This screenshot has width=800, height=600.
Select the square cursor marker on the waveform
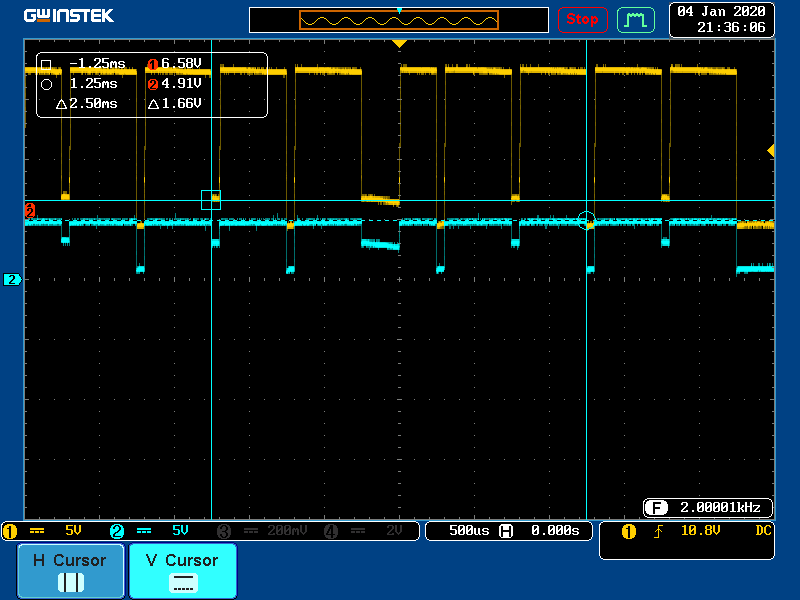pyautogui.click(x=211, y=200)
